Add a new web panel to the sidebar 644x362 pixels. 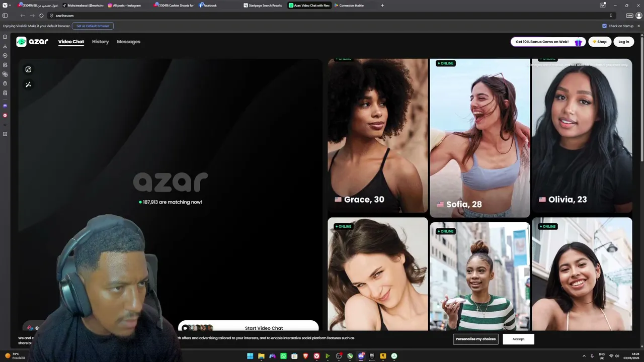point(5,134)
